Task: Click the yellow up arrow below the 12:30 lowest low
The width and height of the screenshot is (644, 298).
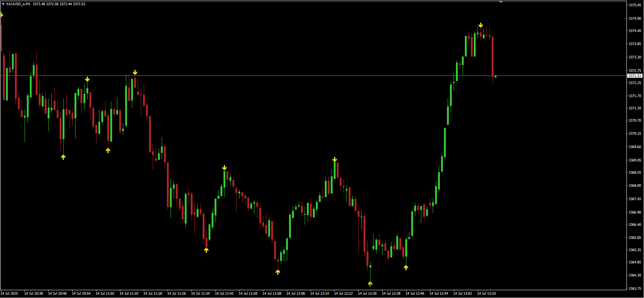Action: tap(370, 284)
